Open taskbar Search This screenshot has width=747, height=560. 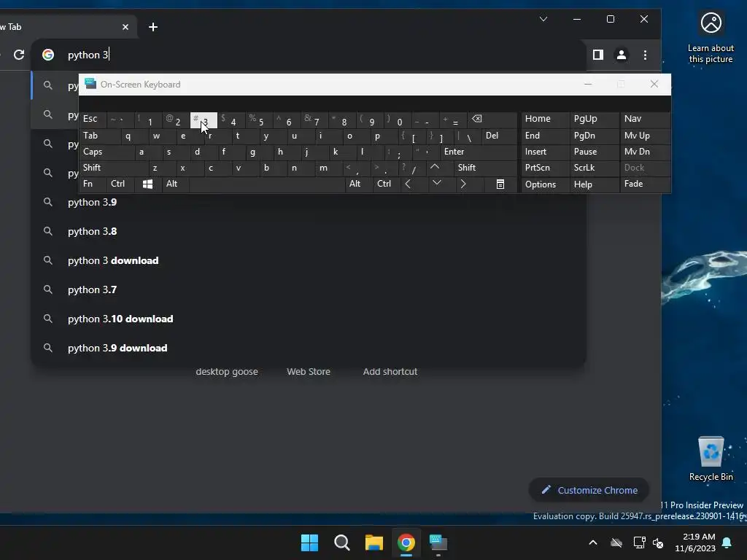coord(341,542)
